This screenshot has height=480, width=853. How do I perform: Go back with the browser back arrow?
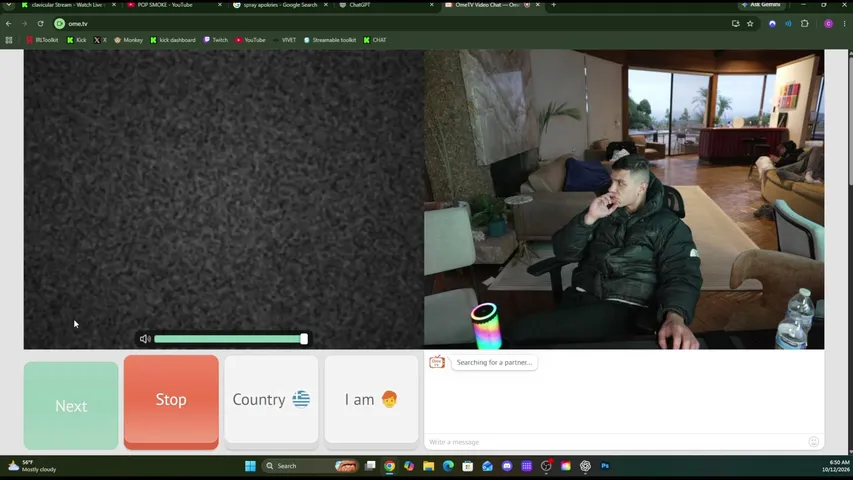tap(8, 23)
